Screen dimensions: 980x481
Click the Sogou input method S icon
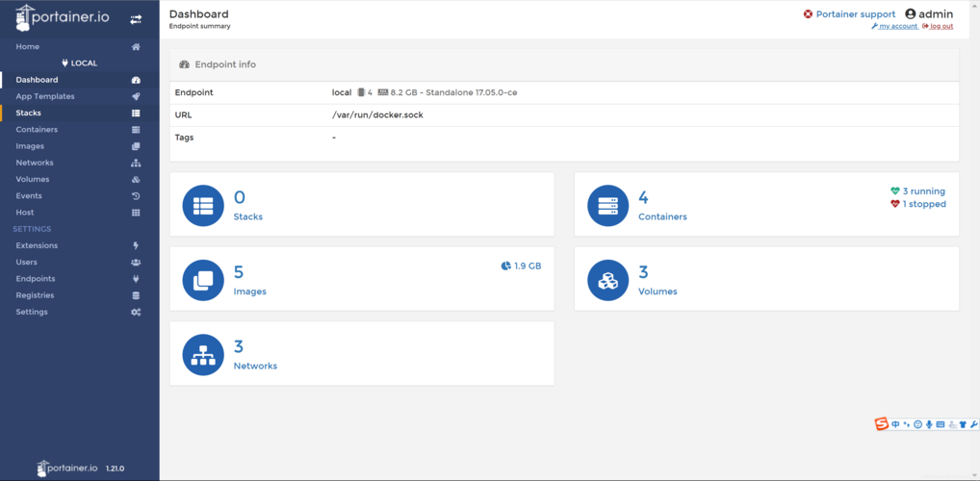[881, 424]
